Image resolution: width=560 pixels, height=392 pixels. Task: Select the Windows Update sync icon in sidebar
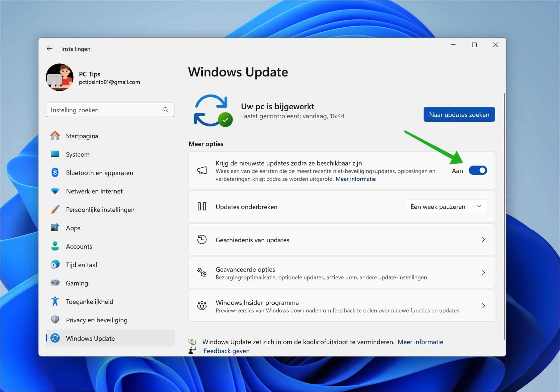55,338
